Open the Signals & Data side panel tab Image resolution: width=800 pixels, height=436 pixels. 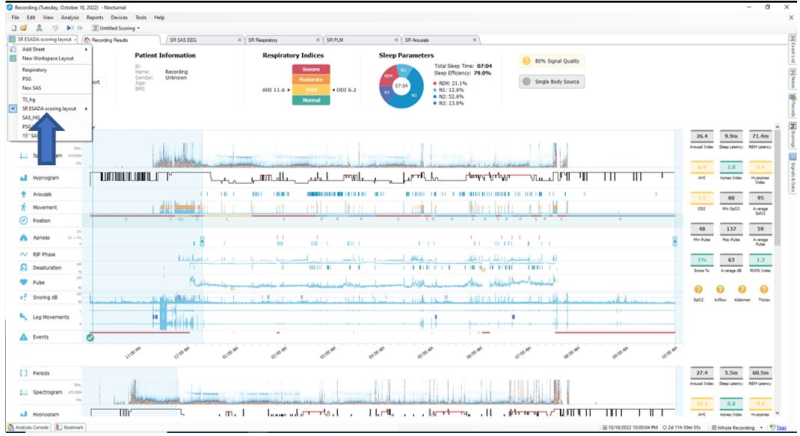793,173
